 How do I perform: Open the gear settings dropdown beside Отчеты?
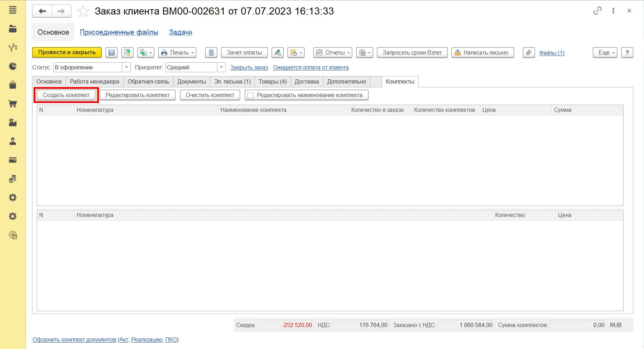point(364,53)
